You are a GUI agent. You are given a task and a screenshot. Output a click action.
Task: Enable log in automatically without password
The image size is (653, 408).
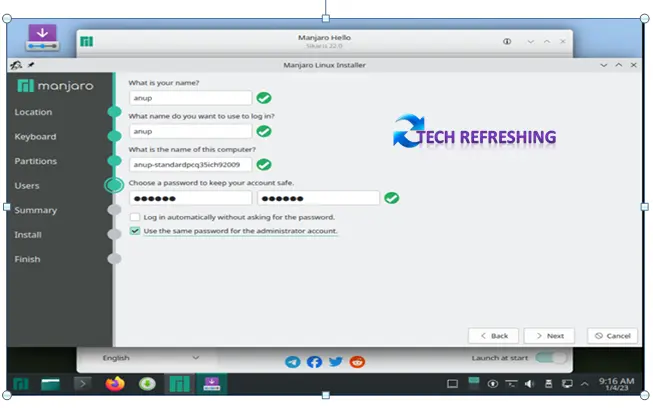click(135, 217)
